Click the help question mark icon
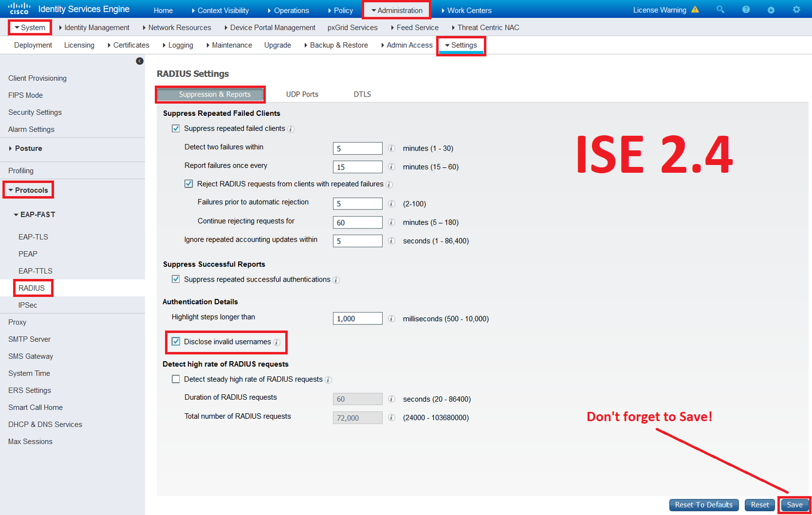812x515 pixels. click(x=745, y=9)
